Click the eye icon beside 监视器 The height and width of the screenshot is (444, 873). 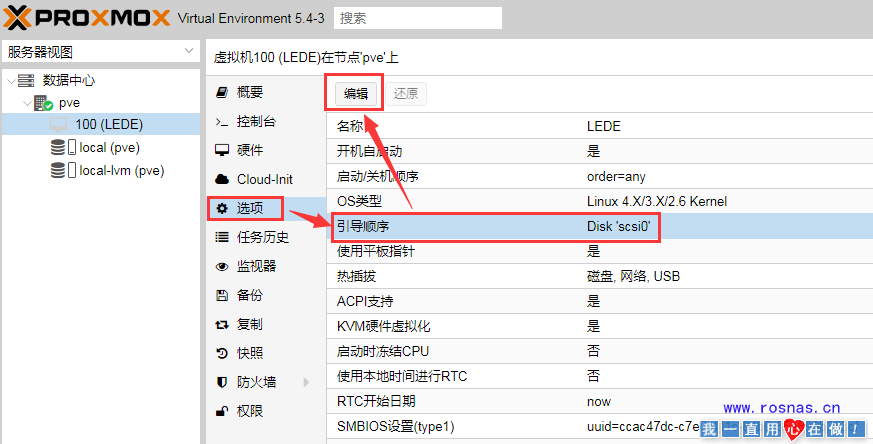click(222, 266)
